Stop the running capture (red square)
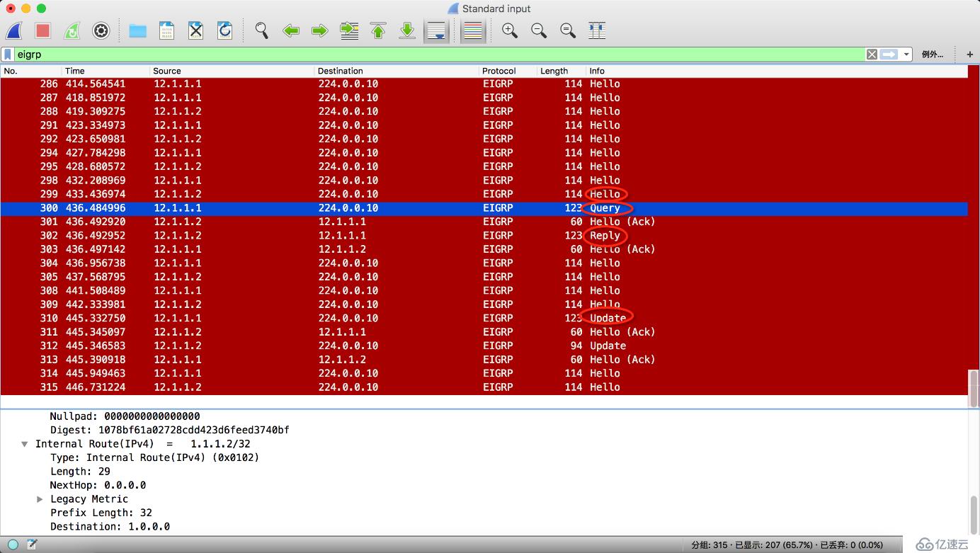The image size is (980, 553). click(x=42, y=30)
